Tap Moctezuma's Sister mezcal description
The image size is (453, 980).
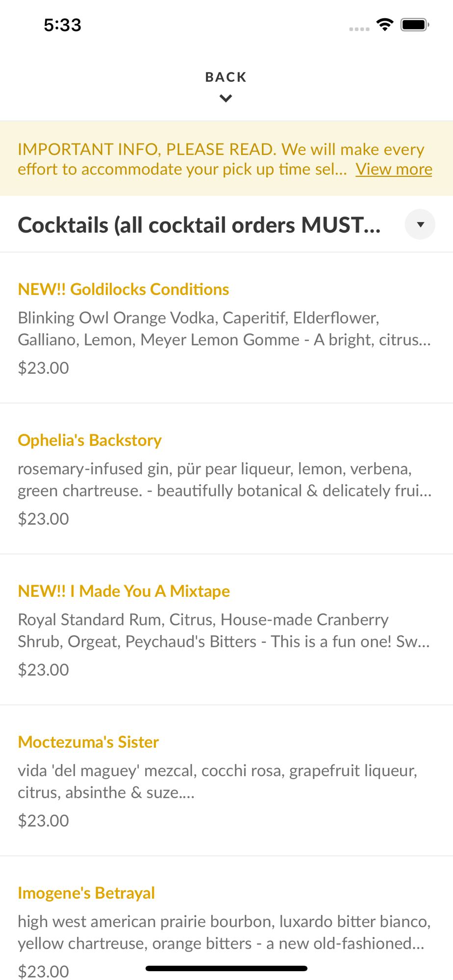[x=218, y=781]
